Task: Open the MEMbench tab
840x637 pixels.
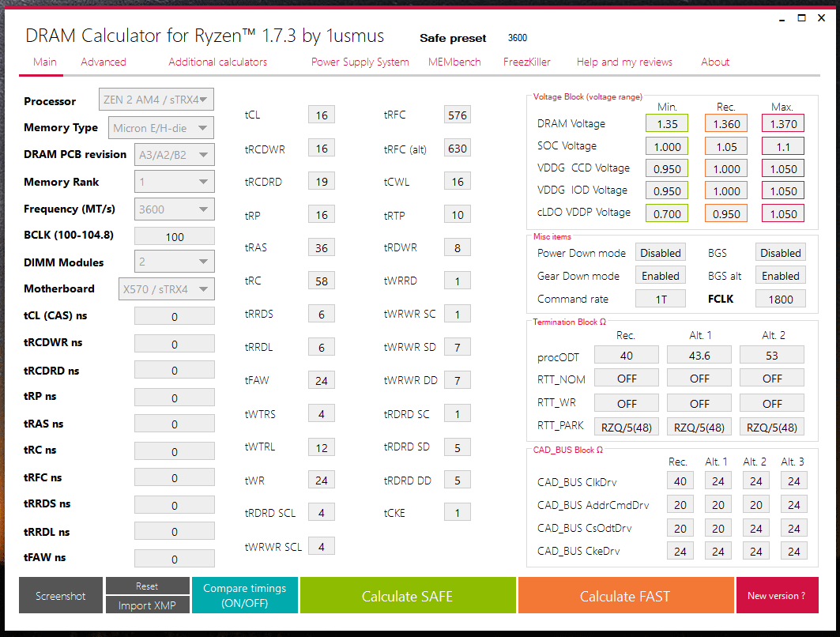Action: coord(454,62)
